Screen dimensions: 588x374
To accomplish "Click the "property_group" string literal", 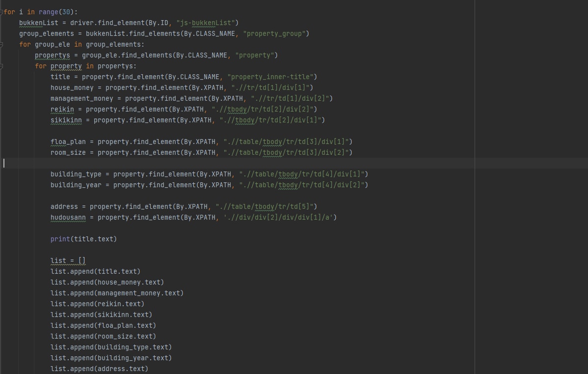I will coord(274,34).
